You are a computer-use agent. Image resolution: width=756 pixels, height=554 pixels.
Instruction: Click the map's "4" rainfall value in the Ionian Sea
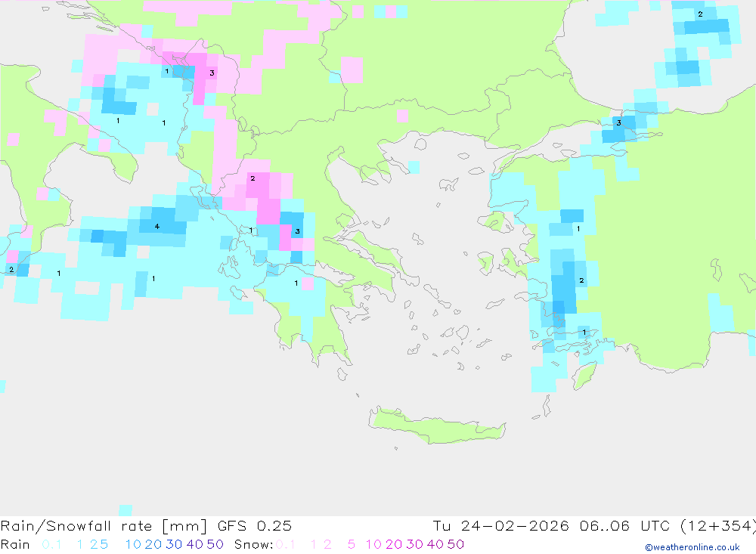pos(156,226)
